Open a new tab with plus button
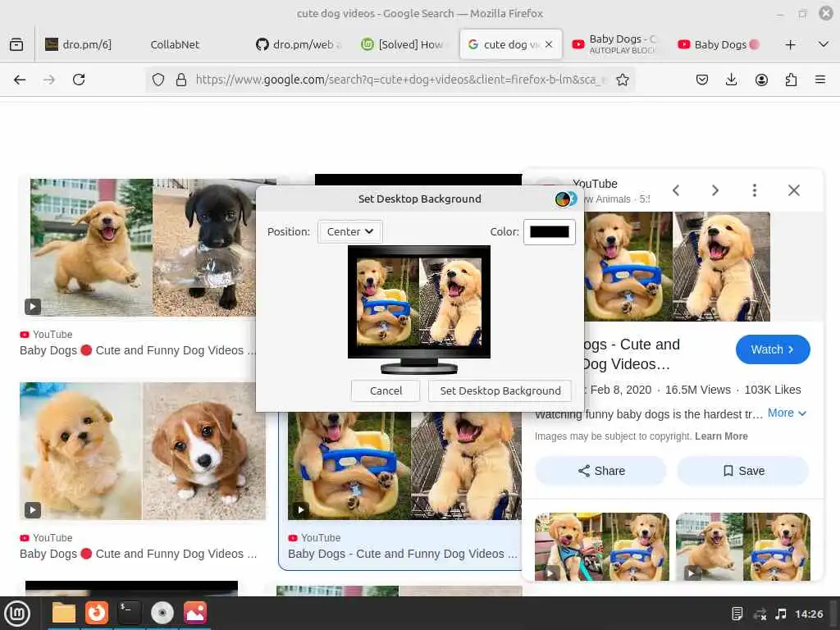Screen dimensions: 840x630 [790, 44]
